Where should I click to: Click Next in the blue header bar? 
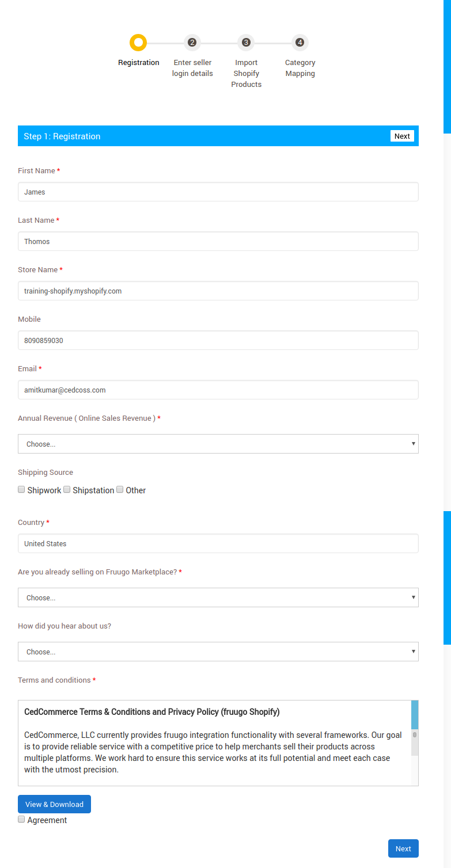pos(402,136)
